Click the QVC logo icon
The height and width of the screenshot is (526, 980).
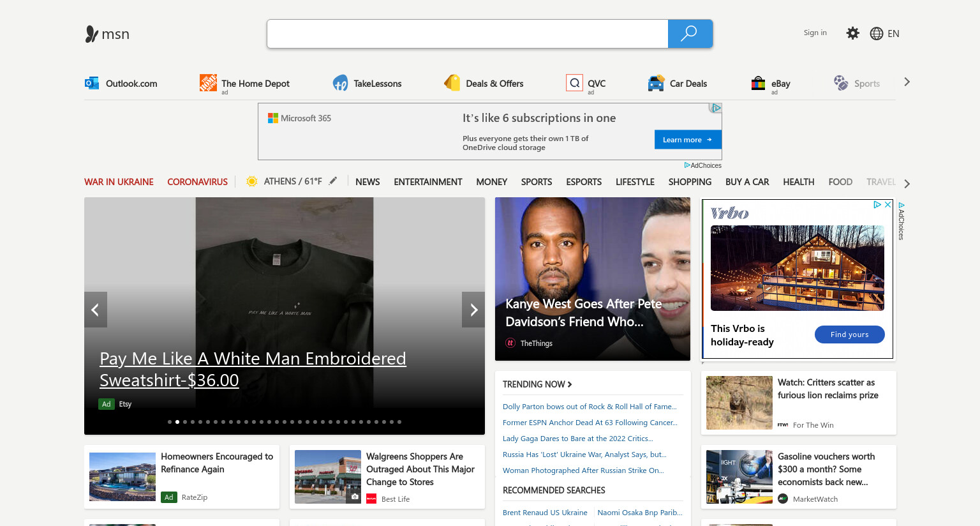574,83
